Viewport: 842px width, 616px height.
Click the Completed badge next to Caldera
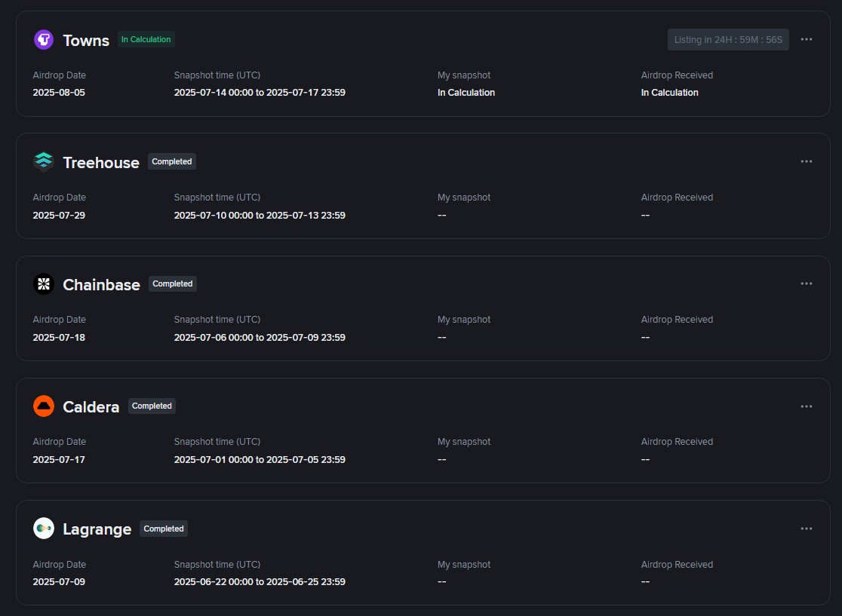(x=152, y=406)
